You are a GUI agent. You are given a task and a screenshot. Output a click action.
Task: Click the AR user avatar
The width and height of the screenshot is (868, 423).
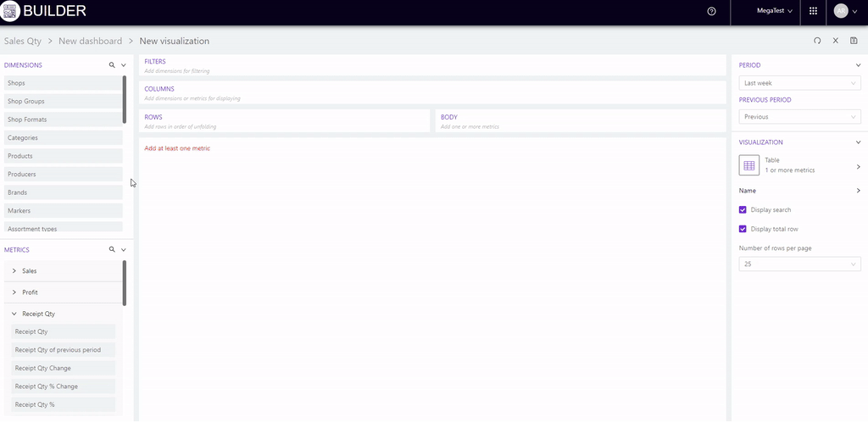(840, 11)
